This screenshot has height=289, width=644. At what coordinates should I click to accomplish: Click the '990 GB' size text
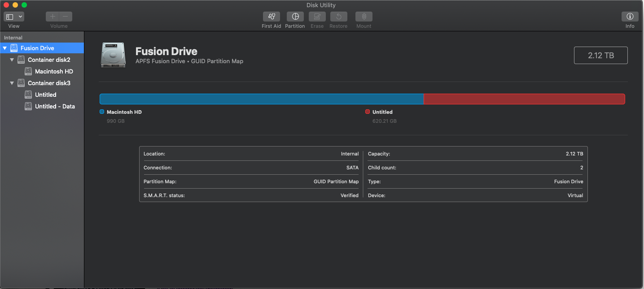[116, 121]
